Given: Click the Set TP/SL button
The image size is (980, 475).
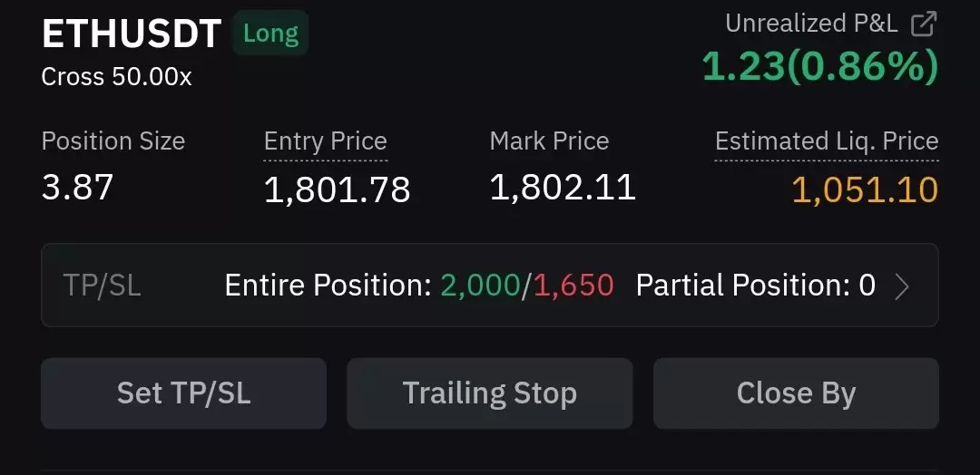Looking at the screenshot, I should pyautogui.click(x=183, y=393).
